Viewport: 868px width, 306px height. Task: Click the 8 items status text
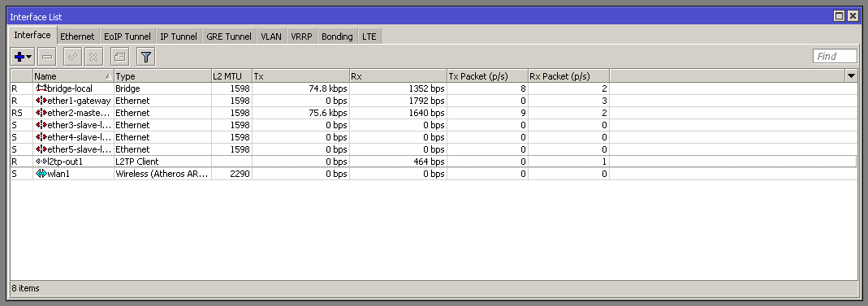click(x=25, y=288)
